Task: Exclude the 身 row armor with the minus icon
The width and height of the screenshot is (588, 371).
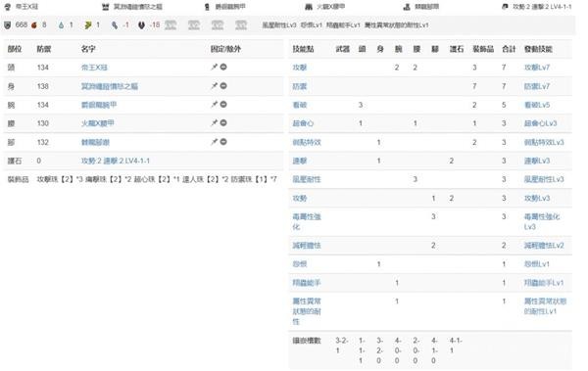Action: click(x=223, y=86)
